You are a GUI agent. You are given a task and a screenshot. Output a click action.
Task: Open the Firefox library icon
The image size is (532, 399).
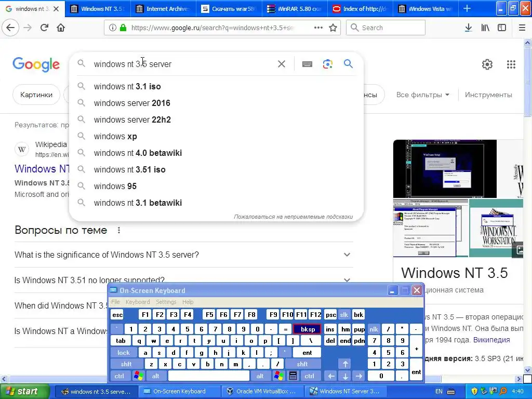(x=485, y=28)
